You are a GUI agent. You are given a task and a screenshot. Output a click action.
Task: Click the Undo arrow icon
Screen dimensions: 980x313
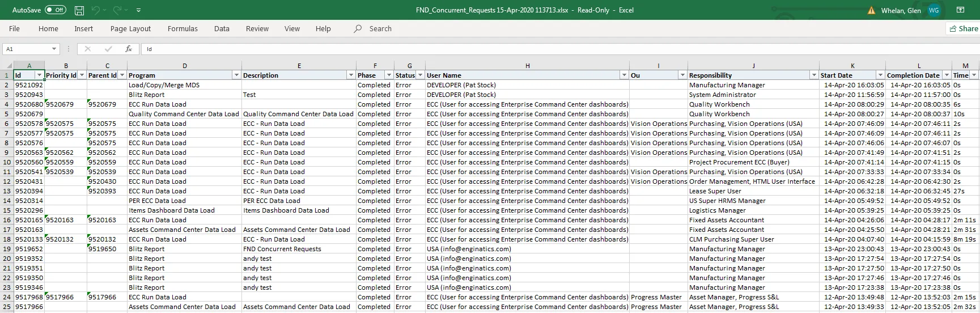coord(96,10)
